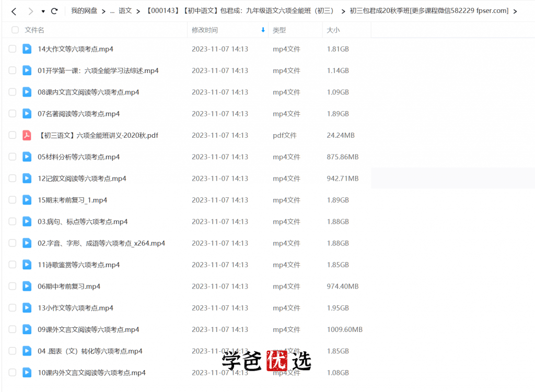Screen dimensions: 535x392
Task: Check the box for the 六项全能班讲义 pdf
Action: tap(13, 135)
